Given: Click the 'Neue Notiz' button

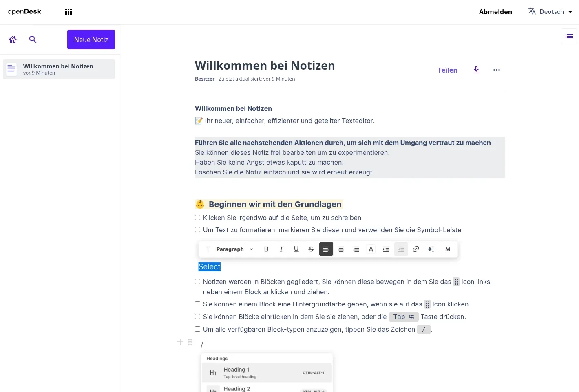Looking at the screenshot, I should (91, 39).
